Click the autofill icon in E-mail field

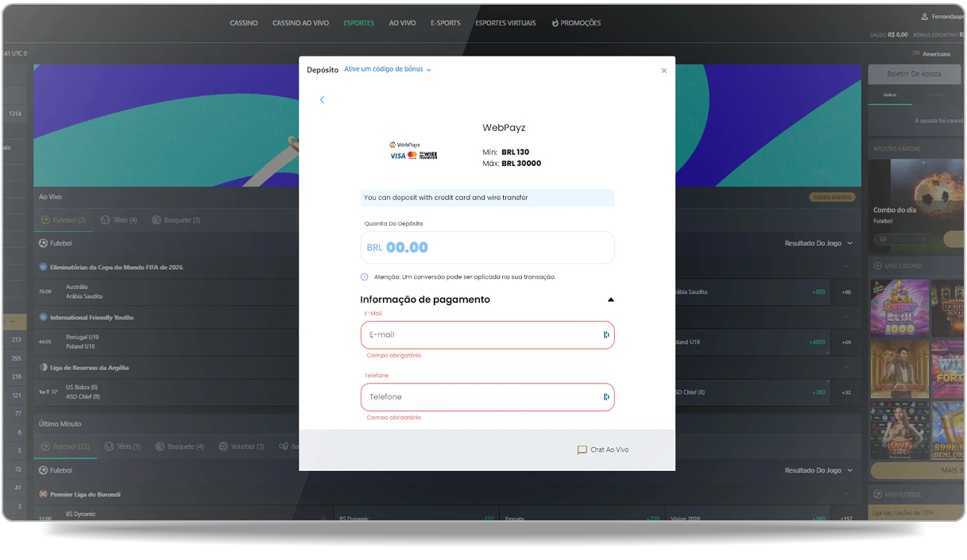point(605,335)
